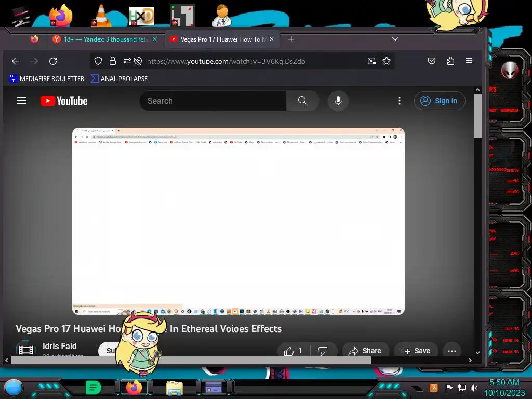The height and width of the screenshot is (399, 532).
Task: Open the action center flag tray icon
Action: click(449, 388)
